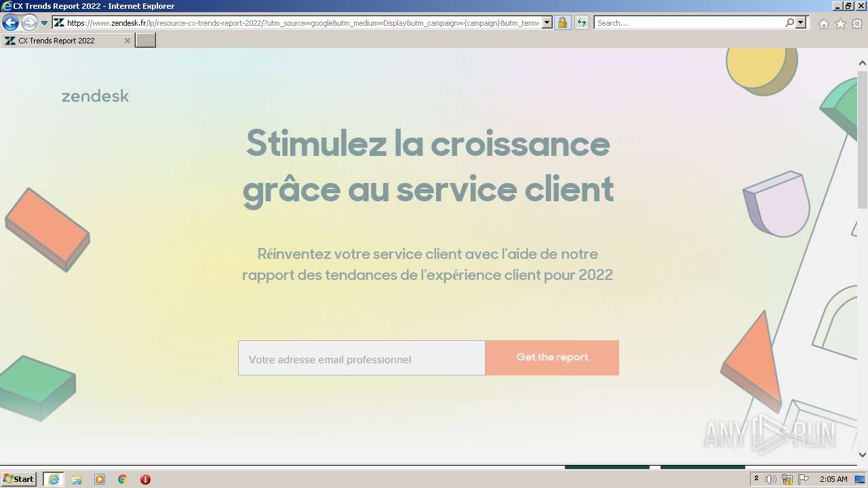Open the recent pages dropdown arrow
Viewport: 868px width, 488px height.
tap(45, 23)
